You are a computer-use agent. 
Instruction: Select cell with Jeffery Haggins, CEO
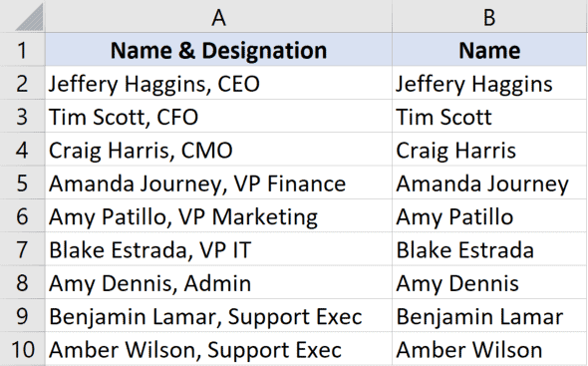(x=218, y=83)
